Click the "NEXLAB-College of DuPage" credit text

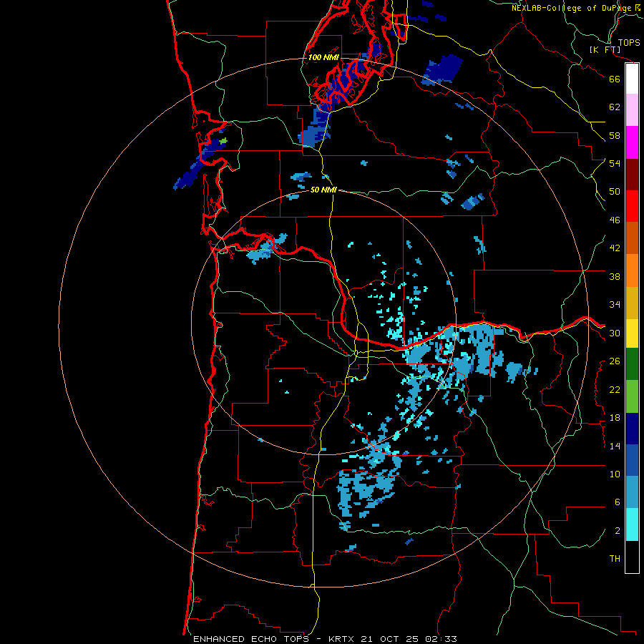572,8
